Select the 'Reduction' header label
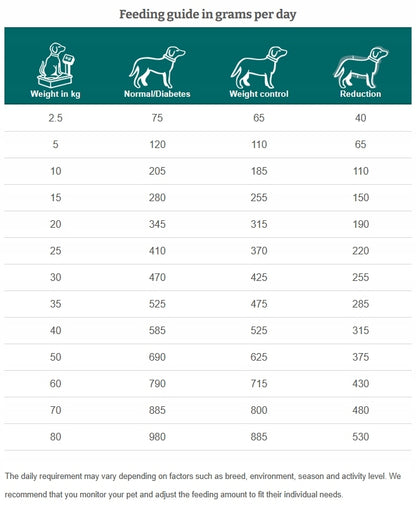 tap(360, 94)
